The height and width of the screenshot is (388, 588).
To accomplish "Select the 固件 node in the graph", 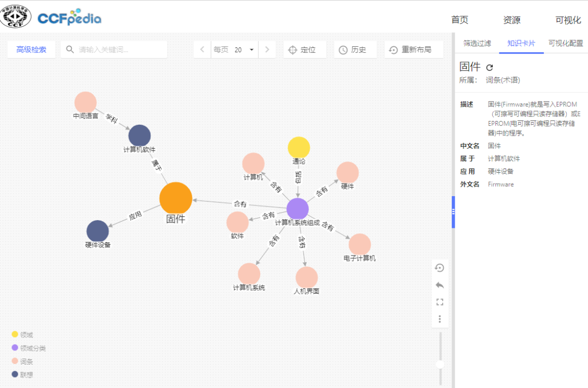I will coord(175,198).
